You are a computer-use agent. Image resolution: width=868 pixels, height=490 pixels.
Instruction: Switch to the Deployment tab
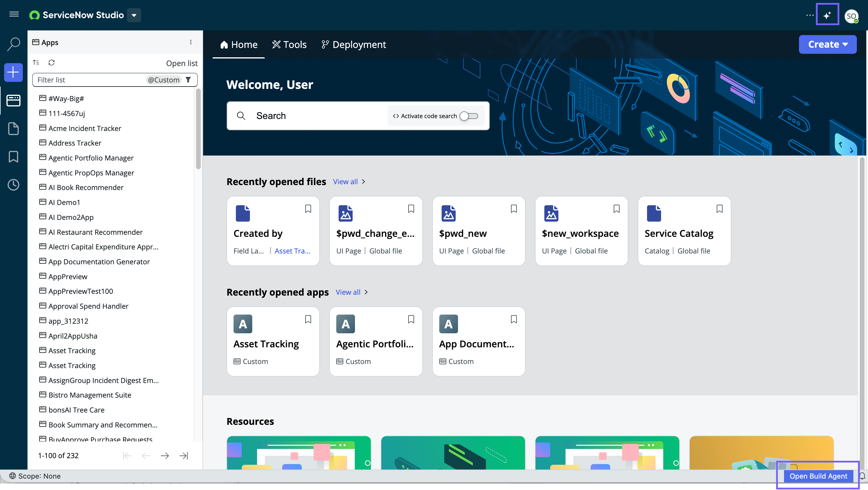(354, 44)
